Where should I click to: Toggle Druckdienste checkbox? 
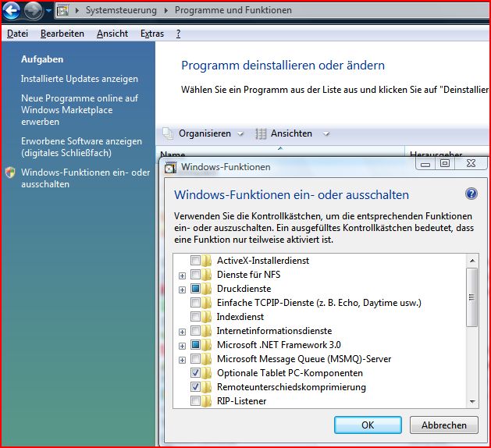click(195, 288)
